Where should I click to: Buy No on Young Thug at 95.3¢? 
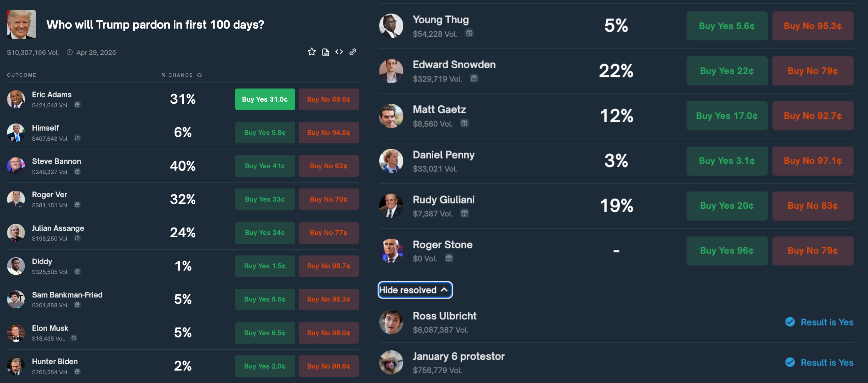[x=812, y=26]
